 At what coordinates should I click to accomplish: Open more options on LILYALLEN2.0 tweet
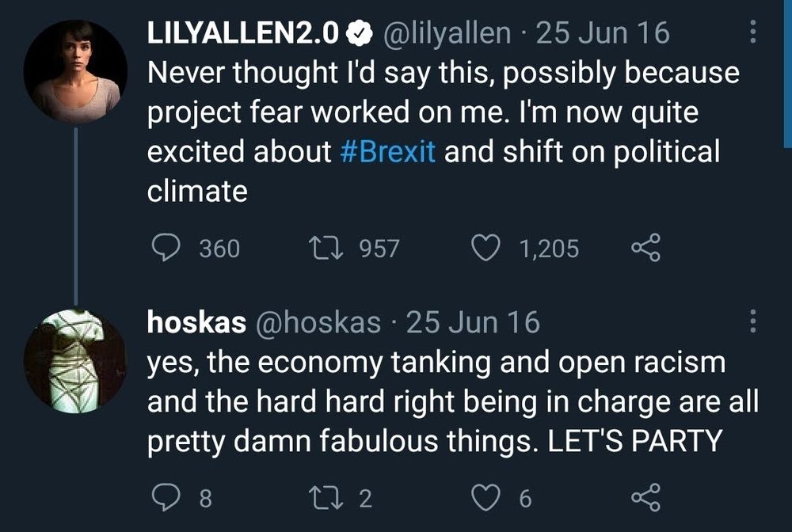752,32
